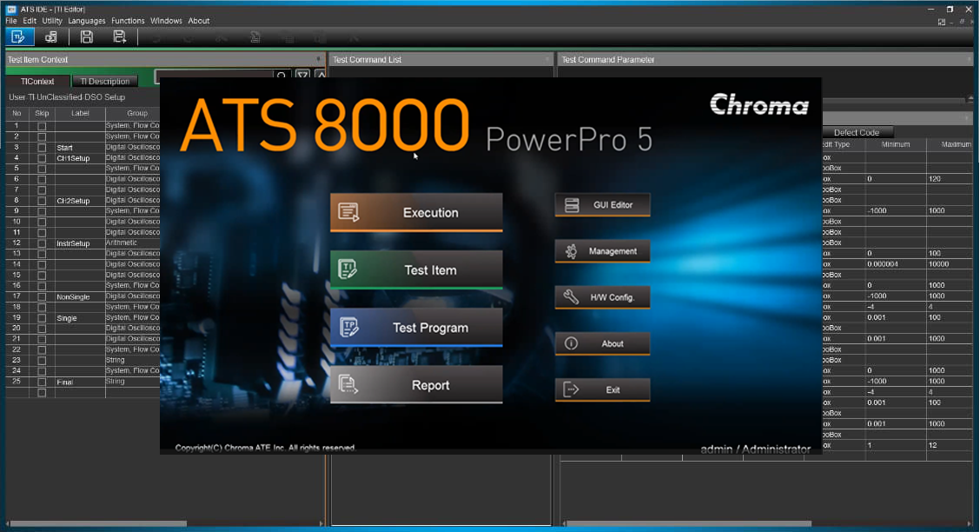Open the Edit menu
980x532 pixels.
coord(30,21)
